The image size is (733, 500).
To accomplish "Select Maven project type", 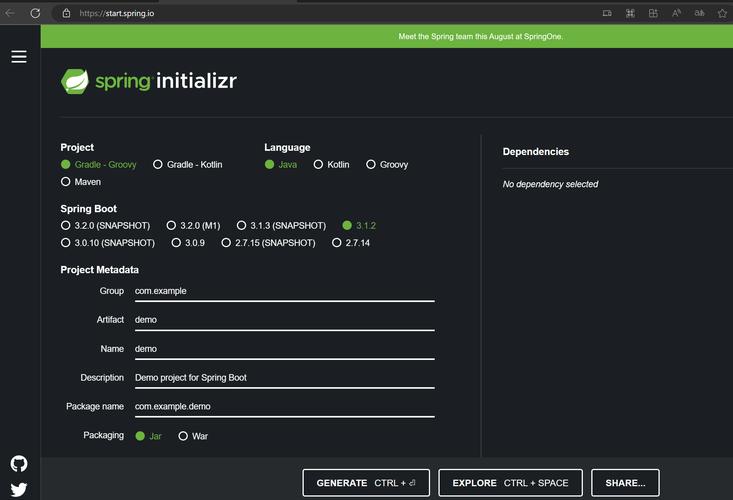I will pyautogui.click(x=81, y=182).
